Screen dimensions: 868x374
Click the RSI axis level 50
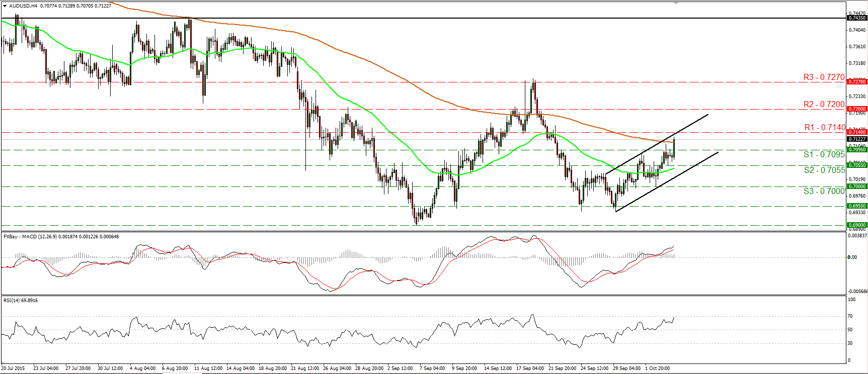coord(850,330)
